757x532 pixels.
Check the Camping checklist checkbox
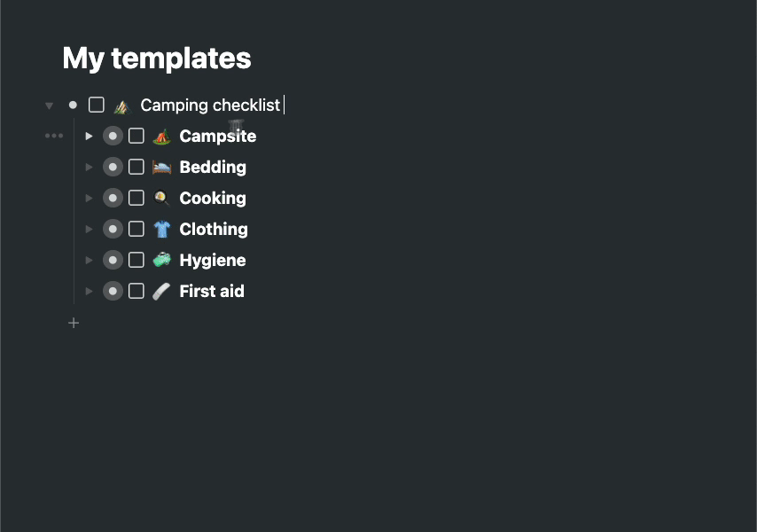[96, 105]
